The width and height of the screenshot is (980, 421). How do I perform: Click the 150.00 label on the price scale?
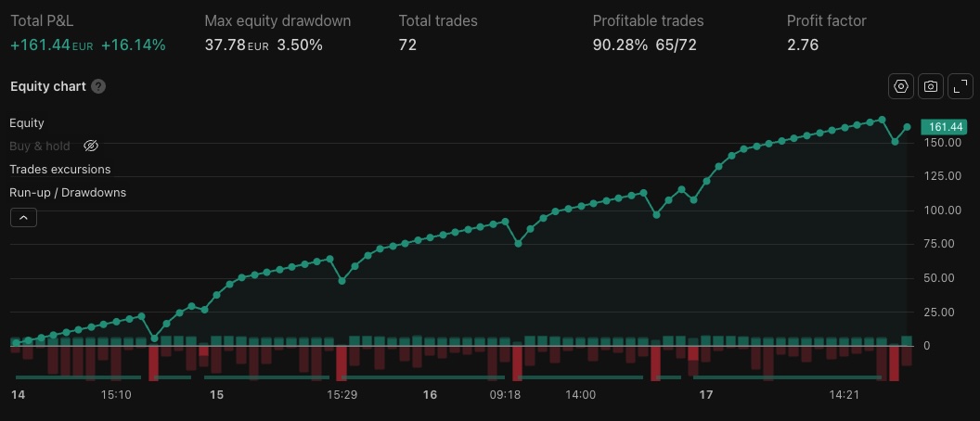tap(941, 143)
